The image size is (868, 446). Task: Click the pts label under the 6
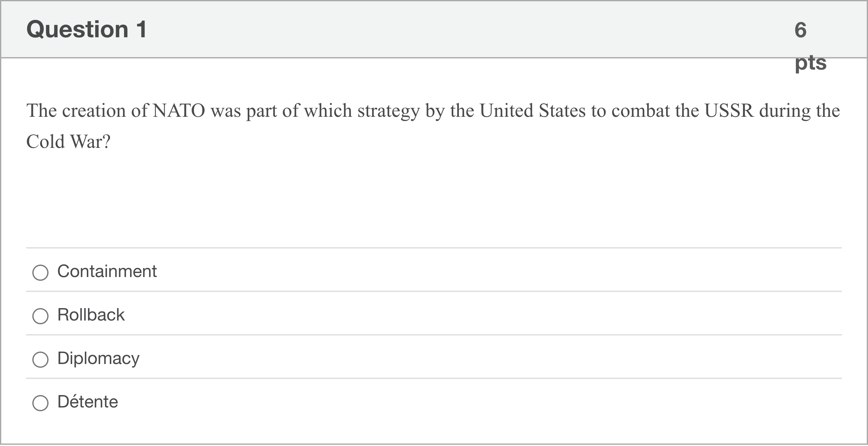(810, 63)
